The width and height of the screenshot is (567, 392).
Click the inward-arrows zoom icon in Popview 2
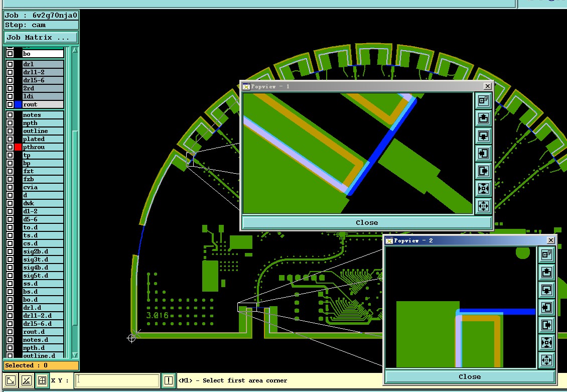546,342
